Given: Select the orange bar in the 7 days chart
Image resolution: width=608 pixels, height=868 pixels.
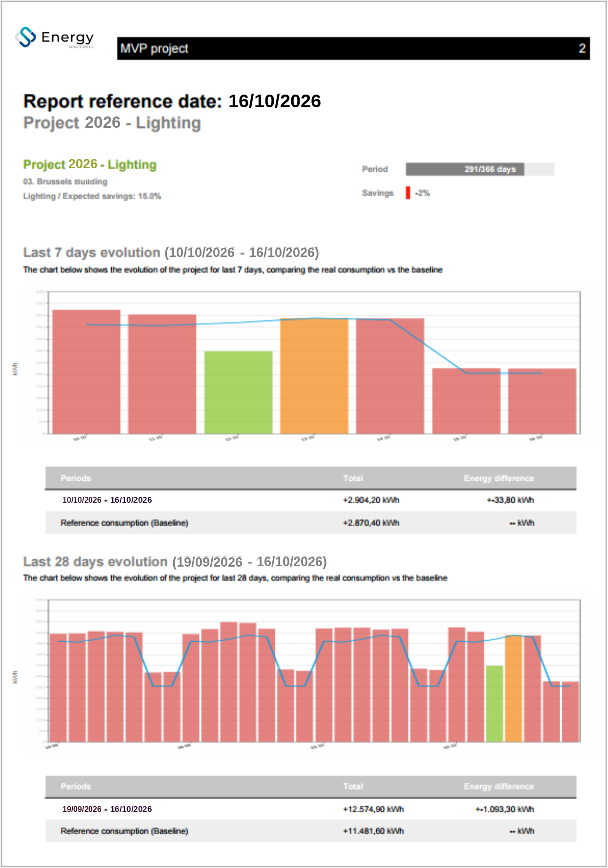Looking at the screenshot, I should point(314,376).
